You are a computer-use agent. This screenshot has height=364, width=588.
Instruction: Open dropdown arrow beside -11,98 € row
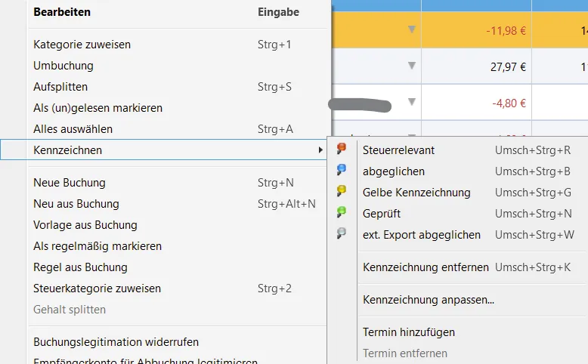[412, 30]
